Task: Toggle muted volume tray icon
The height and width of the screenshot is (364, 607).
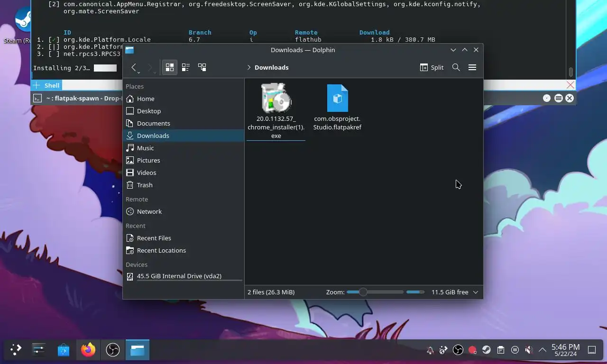Action: (x=529, y=350)
